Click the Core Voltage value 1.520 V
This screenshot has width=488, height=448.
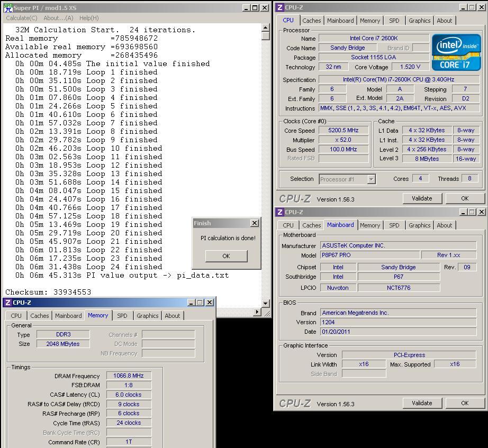click(x=410, y=67)
